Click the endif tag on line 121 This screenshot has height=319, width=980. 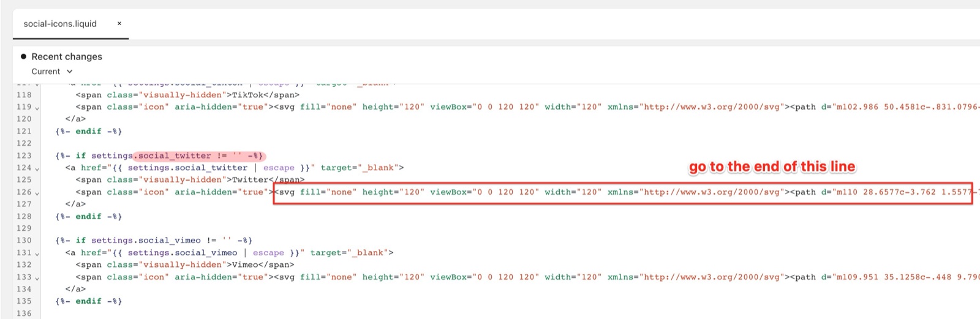point(89,132)
